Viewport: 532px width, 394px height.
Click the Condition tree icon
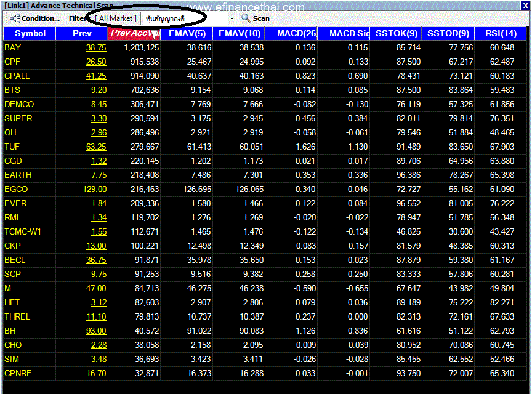[x=15, y=18]
